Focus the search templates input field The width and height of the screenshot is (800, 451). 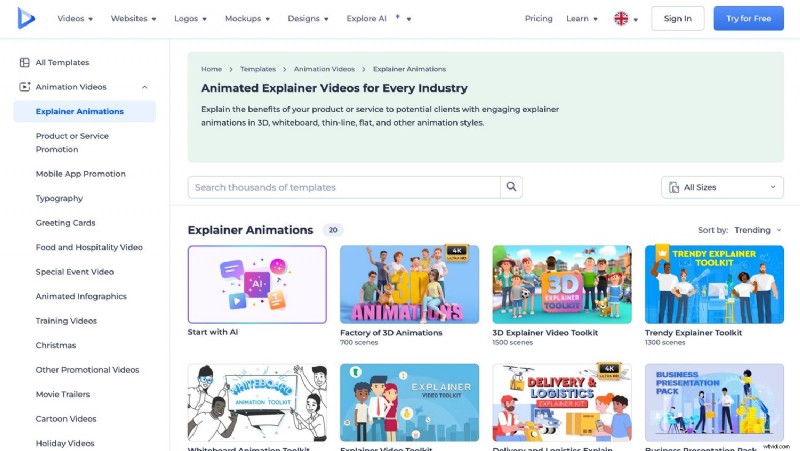pos(343,187)
